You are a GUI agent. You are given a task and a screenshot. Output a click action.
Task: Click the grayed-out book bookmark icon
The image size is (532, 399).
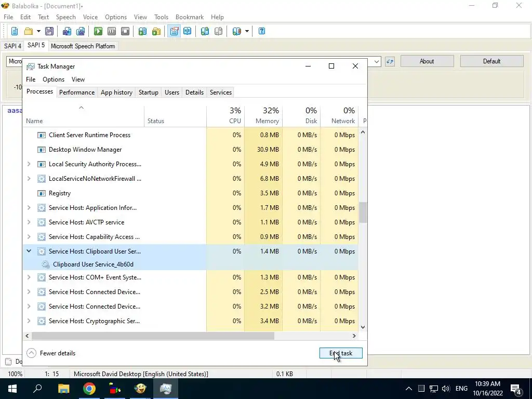[x=219, y=31]
